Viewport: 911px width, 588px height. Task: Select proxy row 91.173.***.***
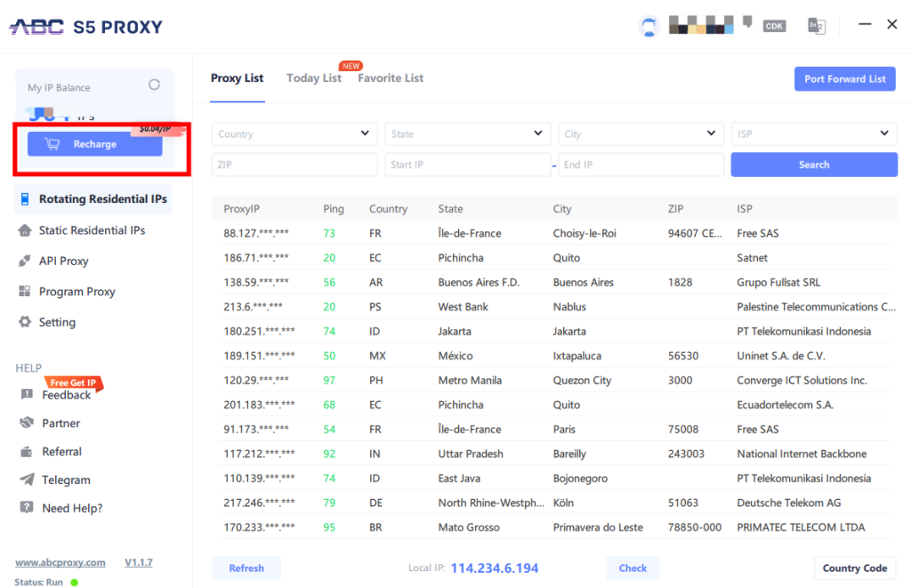click(x=554, y=429)
